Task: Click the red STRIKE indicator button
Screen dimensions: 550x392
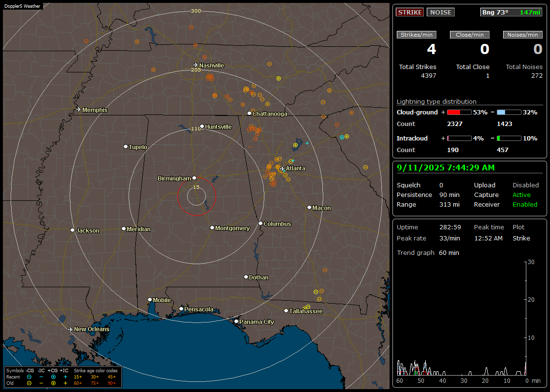Action: [x=410, y=12]
